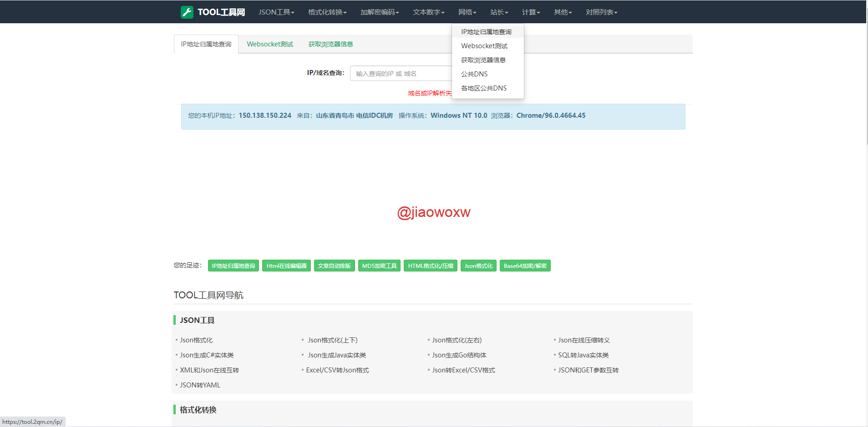
Task: Expand the 格式化转换 navigation menu
Action: pos(327,12)
